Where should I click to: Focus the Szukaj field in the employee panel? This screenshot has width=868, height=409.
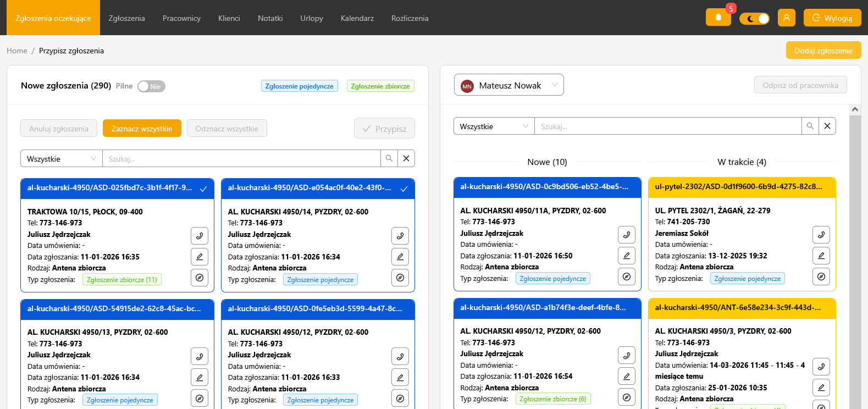(668, 126)
